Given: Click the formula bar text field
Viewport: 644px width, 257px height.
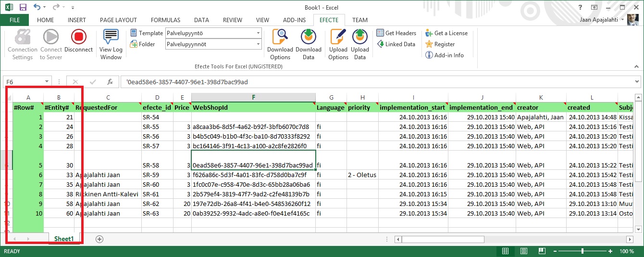Looking at the screenshot, I should (x=380, y=82).
